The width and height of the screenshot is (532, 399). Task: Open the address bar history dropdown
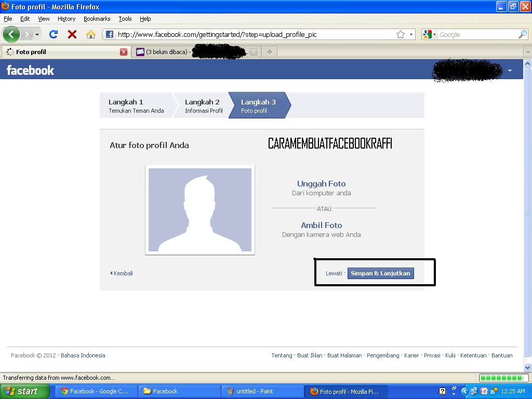411,34
